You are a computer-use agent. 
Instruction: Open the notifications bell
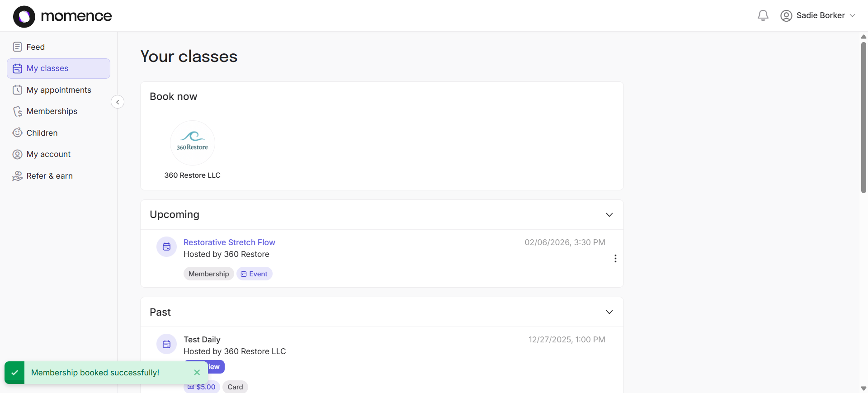coord(763,15)
